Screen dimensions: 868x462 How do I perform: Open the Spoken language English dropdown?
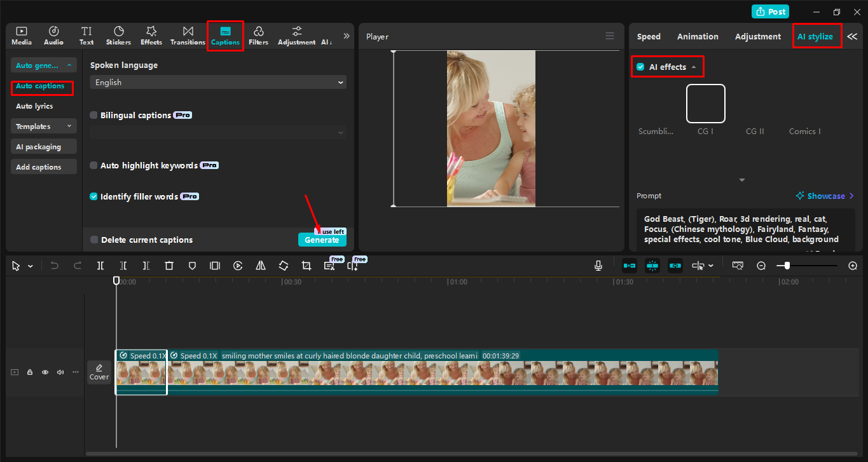coord(218,83)
